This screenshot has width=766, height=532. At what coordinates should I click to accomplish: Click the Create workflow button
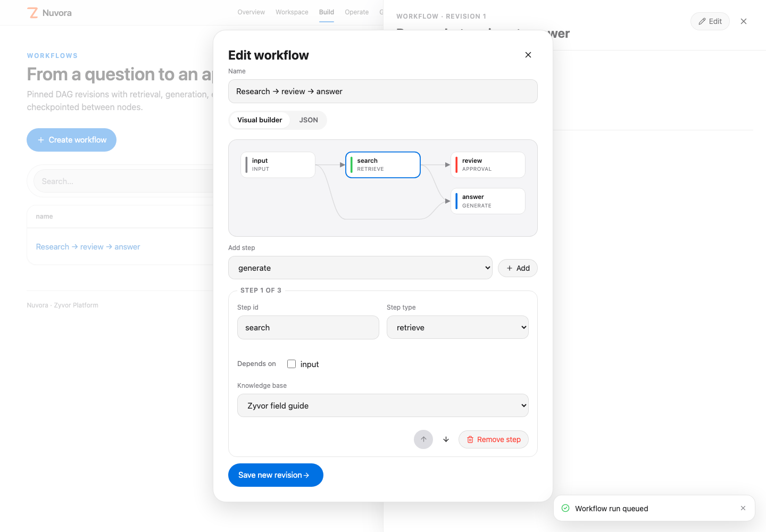(x=72, y=140)
